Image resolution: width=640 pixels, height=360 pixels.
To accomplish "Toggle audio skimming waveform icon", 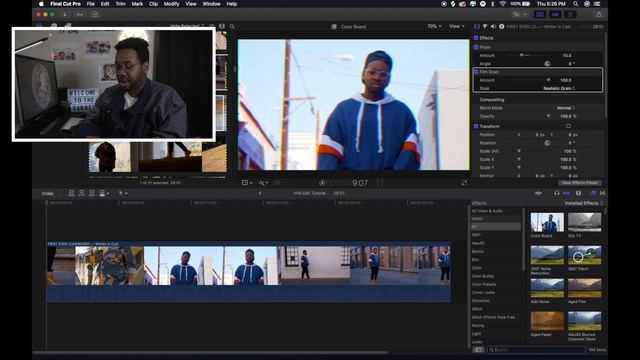I will pos(538,193).
